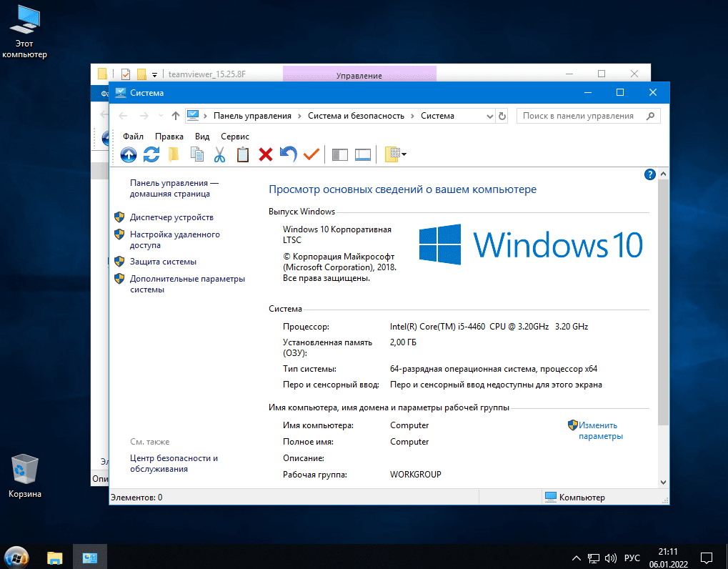728x569 pixels.
Task: Click the blue double-arrow Refresh toolbar icon
Action: 151,154
